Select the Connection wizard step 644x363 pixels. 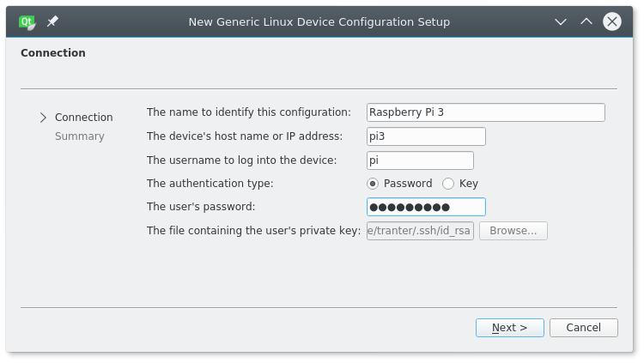(x=83, y=118)
